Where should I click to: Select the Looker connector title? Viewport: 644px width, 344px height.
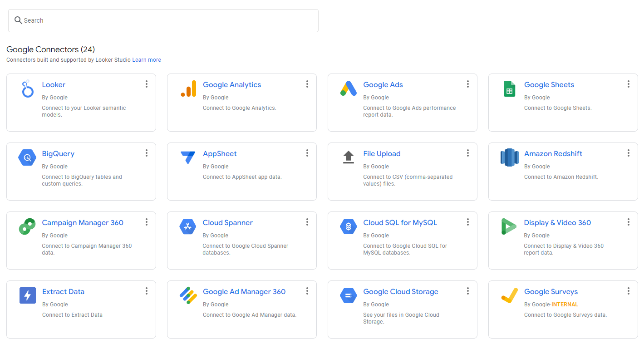coord(54,84)
